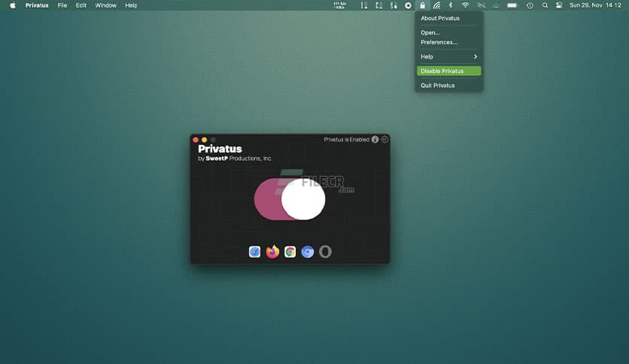Click the Bluetooth menu bar icon
Viewport: 629px width, 364px height.
(451, 5)
